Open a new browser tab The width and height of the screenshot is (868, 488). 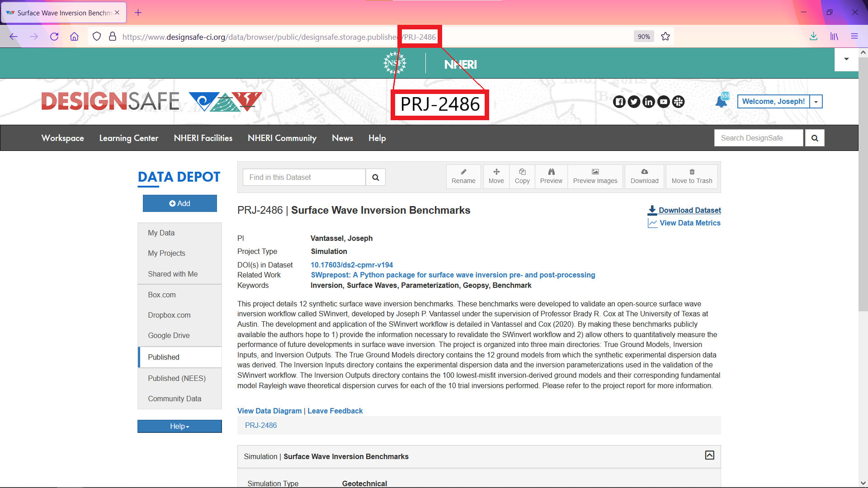pos(138,13)
